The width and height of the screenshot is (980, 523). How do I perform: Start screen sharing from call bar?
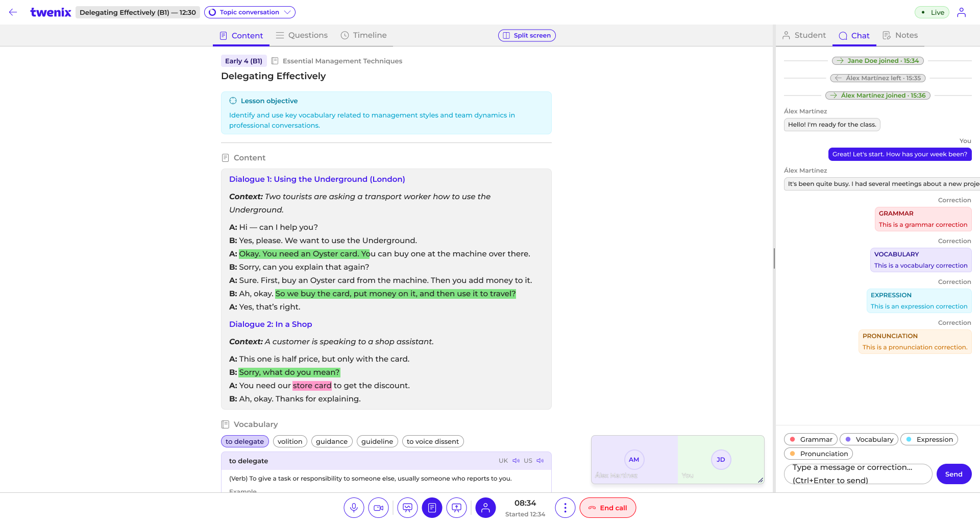457,508
